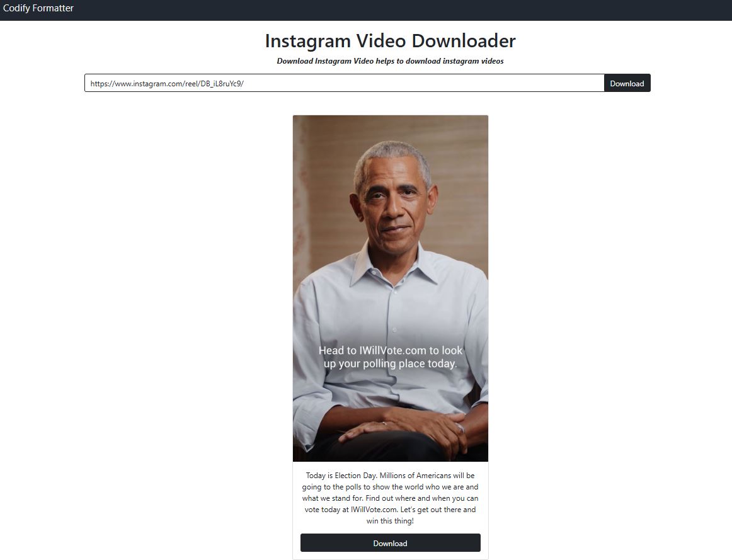
Task: Click the Instagram URL input field
Action: [345, 83]
